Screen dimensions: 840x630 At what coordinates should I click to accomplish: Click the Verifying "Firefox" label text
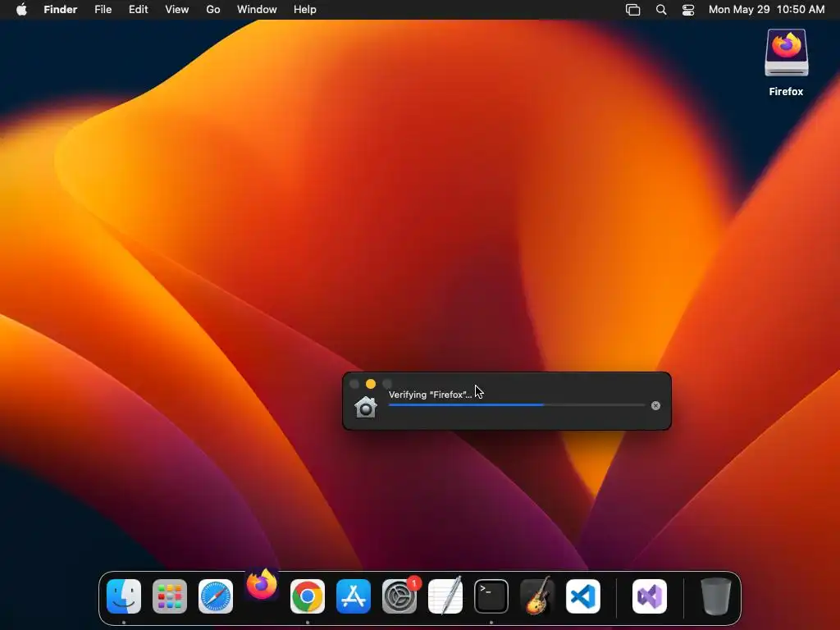pos(430,395)
